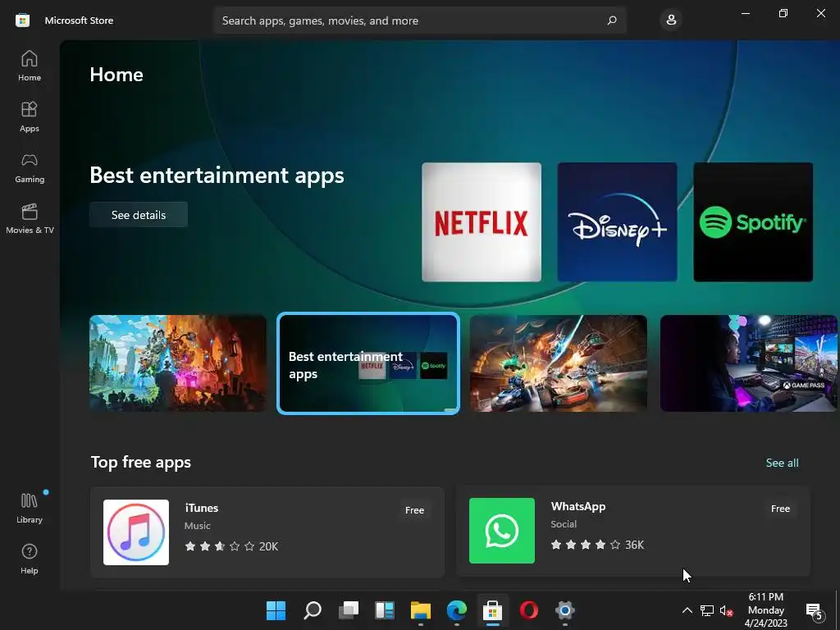Click the See details button

[x=138, y=215]
